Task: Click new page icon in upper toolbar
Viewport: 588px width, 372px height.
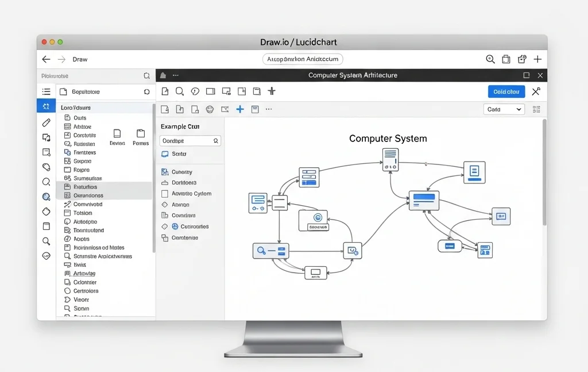Action: [165, 91]
